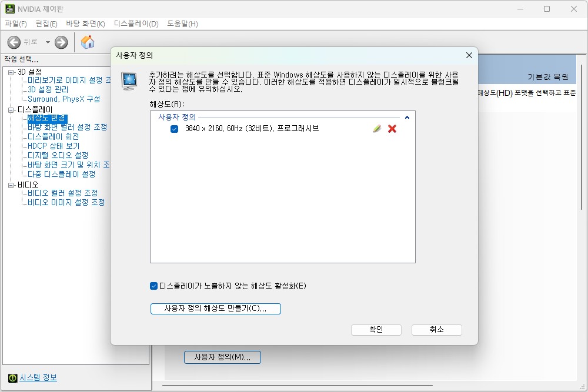Screen dimensions: 588x392
Task: Click the Back arrow button in the toolbar
Action: click(14, 42)
